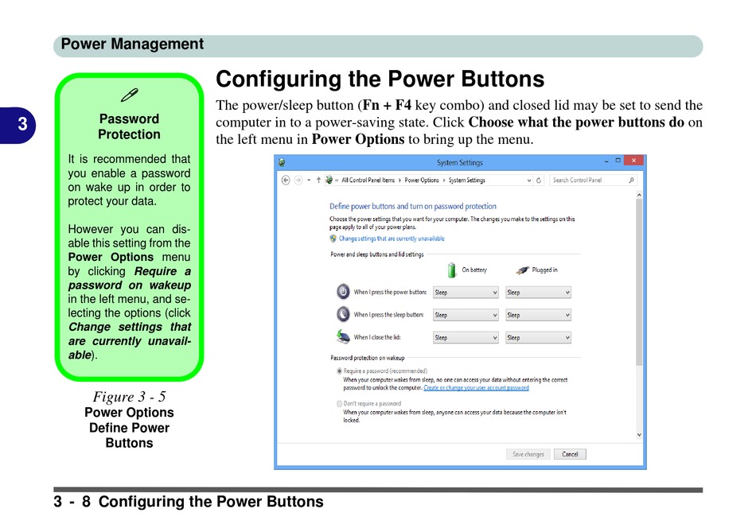Click the laptop lid close icon

(x=343, y=337)
